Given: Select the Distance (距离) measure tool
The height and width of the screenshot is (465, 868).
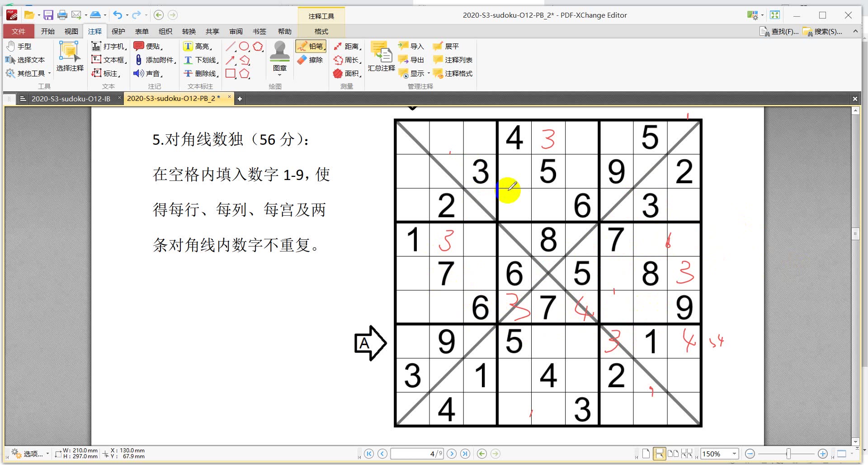Looking at the screenshot, I should pyautogui.click(x=347, y=46).
